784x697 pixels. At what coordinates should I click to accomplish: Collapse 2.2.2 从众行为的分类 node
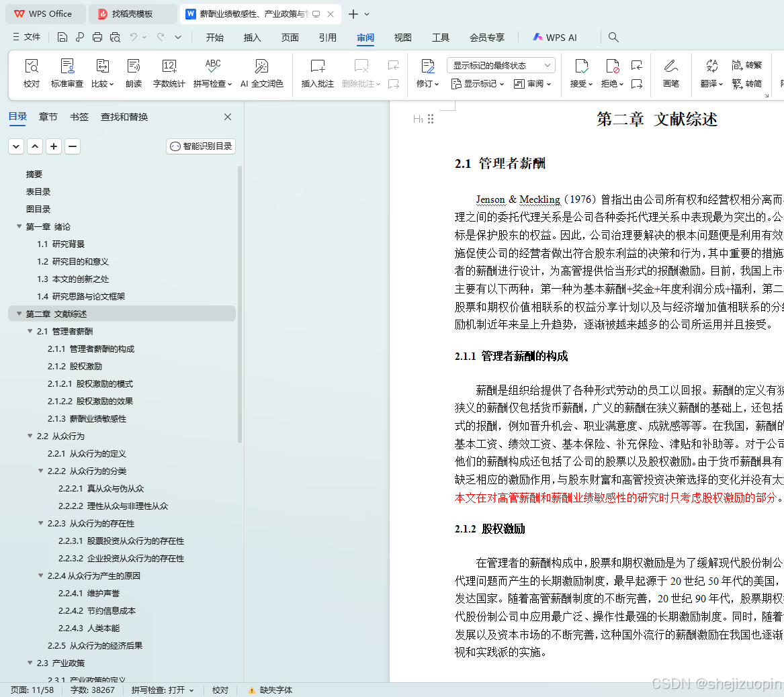tap(41, 471)
